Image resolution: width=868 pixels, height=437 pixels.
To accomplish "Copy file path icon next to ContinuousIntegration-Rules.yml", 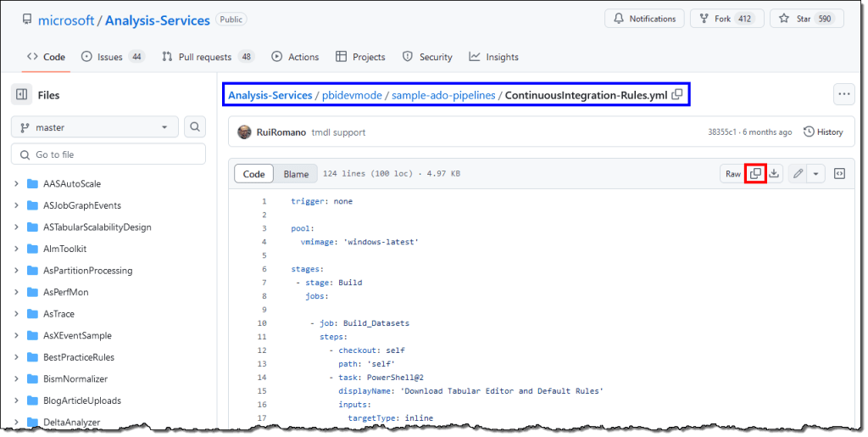I will coord(677,95).
